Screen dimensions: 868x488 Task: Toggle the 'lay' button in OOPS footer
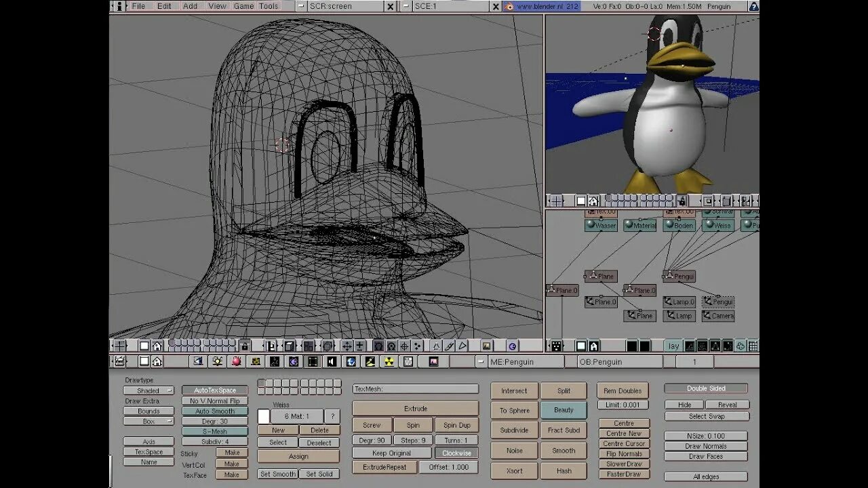tap(673, 346)
